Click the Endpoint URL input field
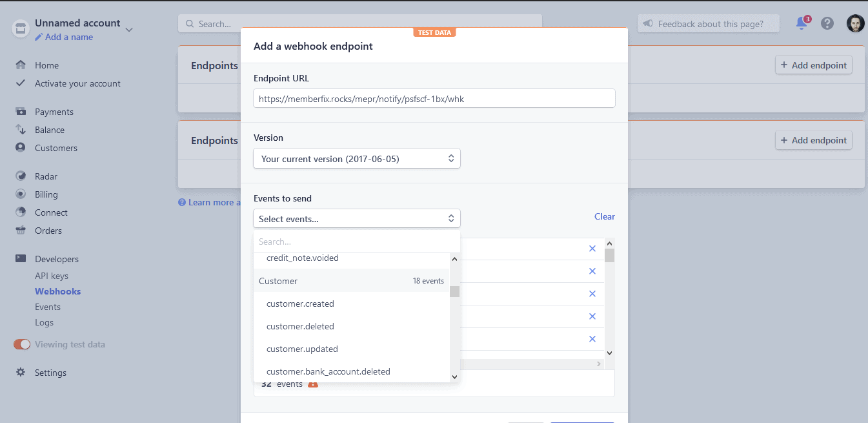This screenshot has width=868, height=423. tap(434, 99)
